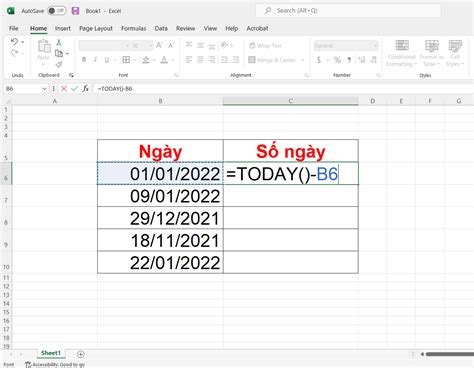Open Cell Styles gallery
This screenshot has height=368, width=474.
point(455,53)
